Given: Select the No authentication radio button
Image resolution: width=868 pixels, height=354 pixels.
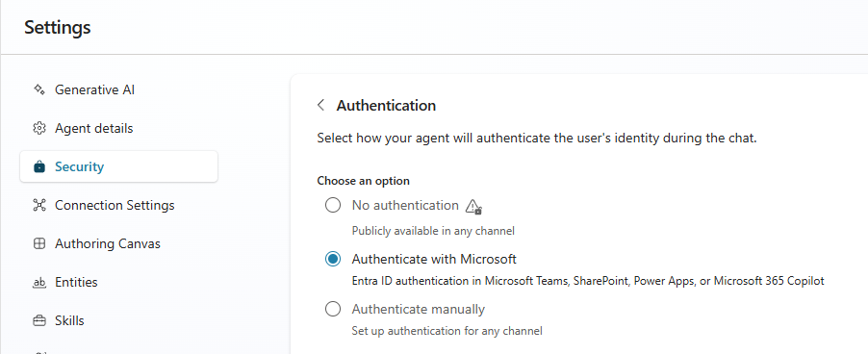Looking at the screenshot, I should (x=333, y=205).
